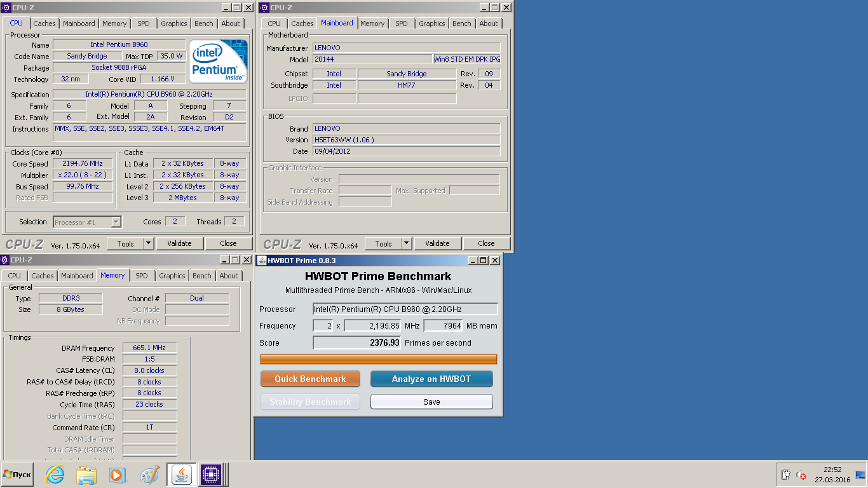Click CPU-Z icon in Mainboard window title bar
Screen dimensions: 868x488
click(x=264, y=8)
